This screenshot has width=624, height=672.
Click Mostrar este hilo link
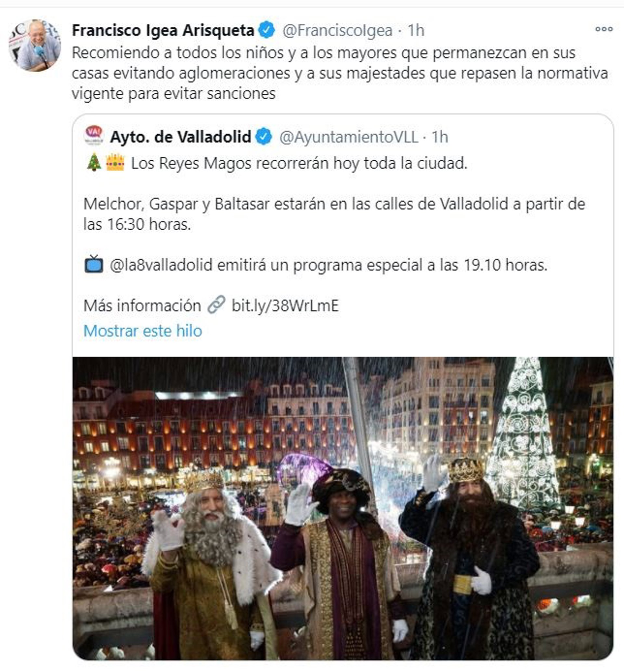click(142, 331)
